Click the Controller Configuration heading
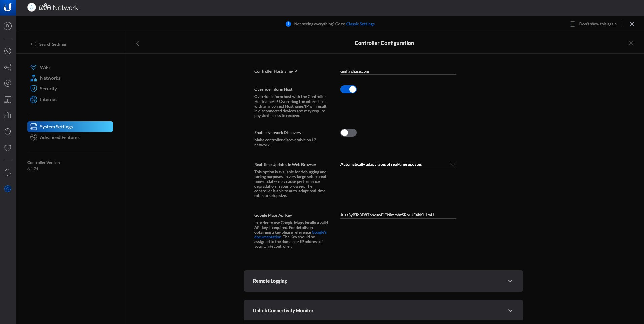This screenshot has width=644, height=324. click(384, 43)
